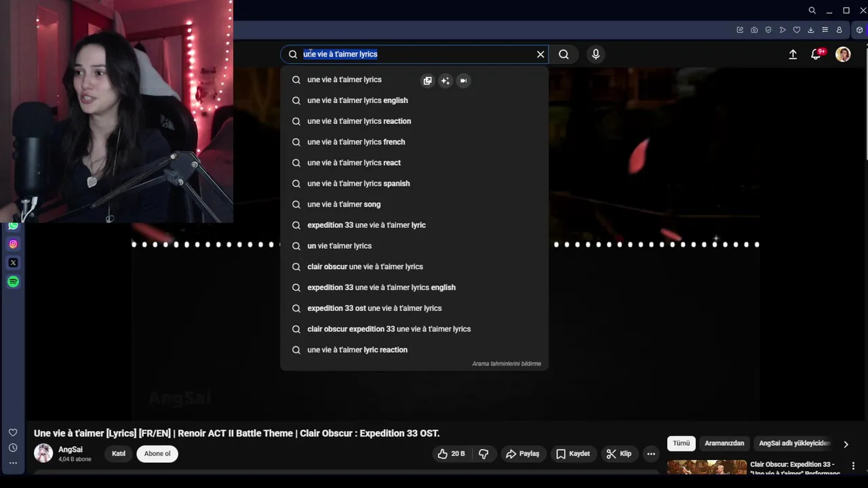Screen dimensions: 868x488
Task: Open the YouTube account avatar menu
Action: coord(843,54)
